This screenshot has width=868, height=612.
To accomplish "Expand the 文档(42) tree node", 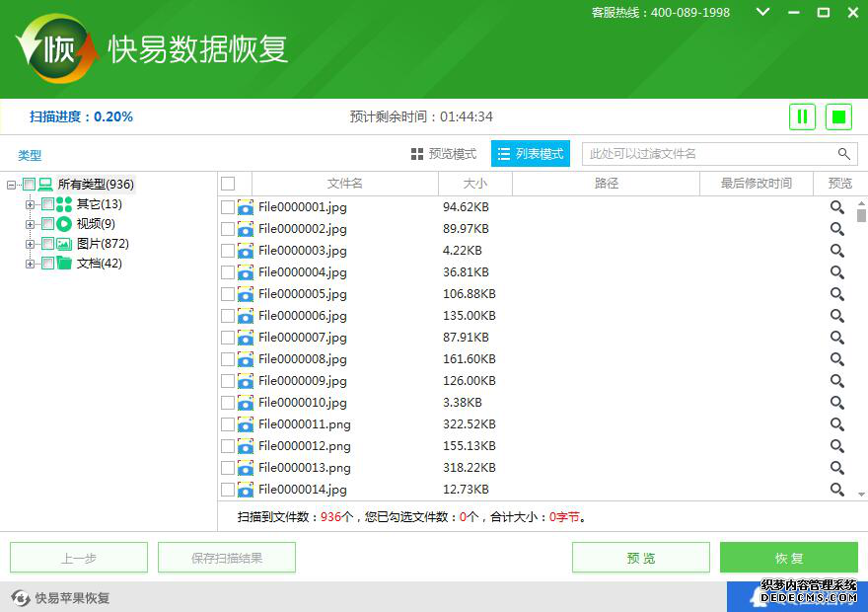I will [30, 264].
